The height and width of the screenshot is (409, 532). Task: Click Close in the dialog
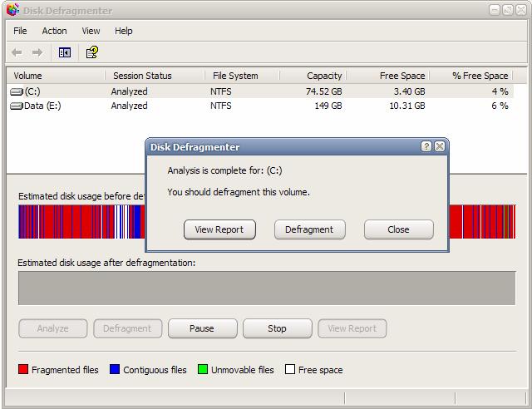tap(399, 229)
